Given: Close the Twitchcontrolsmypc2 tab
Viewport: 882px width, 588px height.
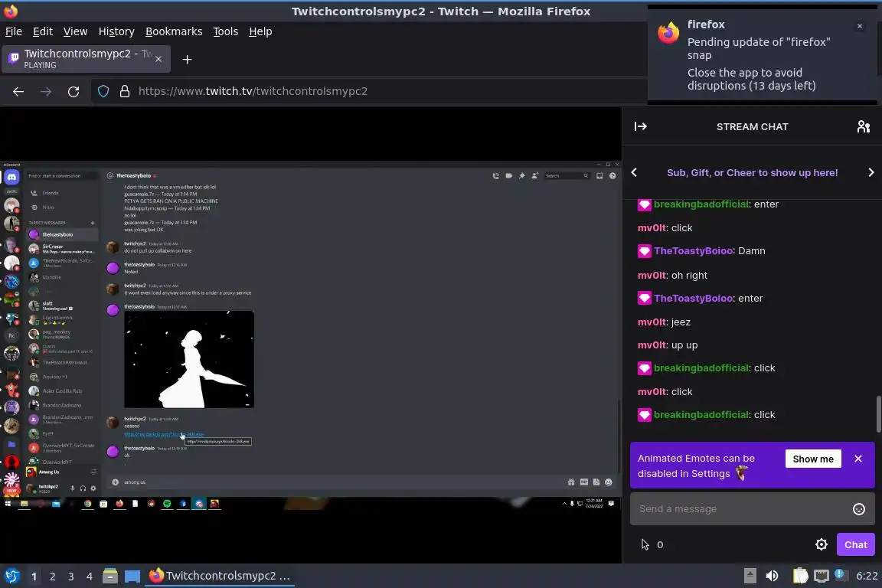Looking at the screenshot, I should coord(158,59).
